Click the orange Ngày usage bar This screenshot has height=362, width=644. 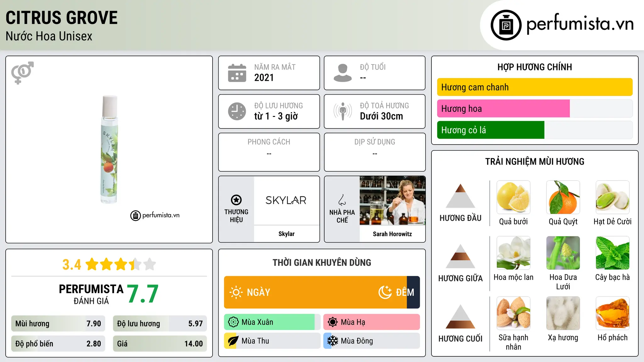click(x=315, y=292)
